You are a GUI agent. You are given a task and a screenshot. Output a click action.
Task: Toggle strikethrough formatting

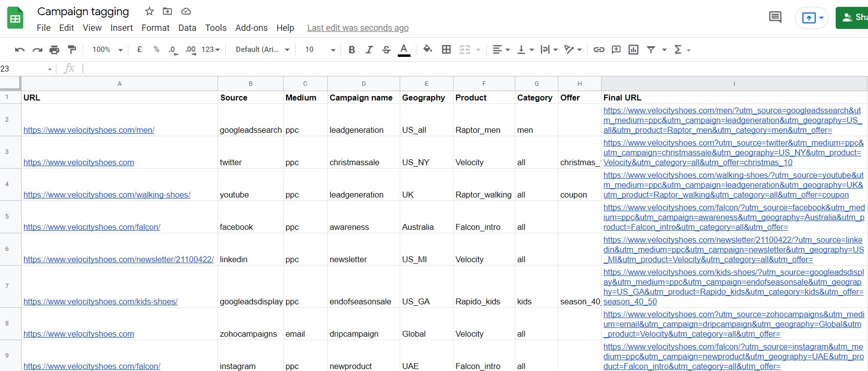point(386,49)
